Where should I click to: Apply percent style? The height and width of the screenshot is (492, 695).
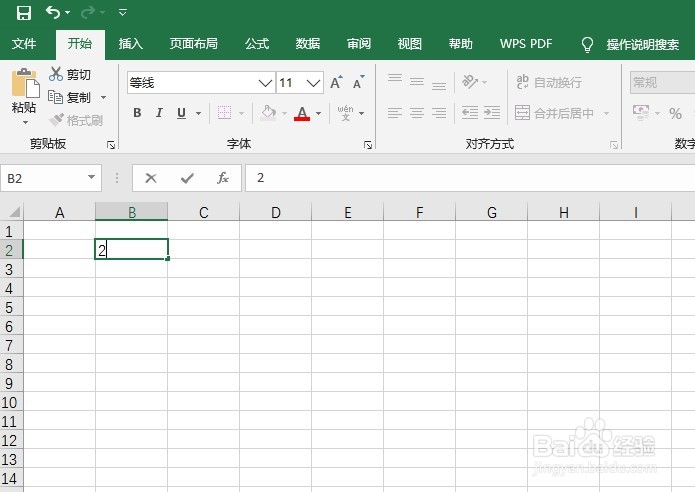point(675,113)
